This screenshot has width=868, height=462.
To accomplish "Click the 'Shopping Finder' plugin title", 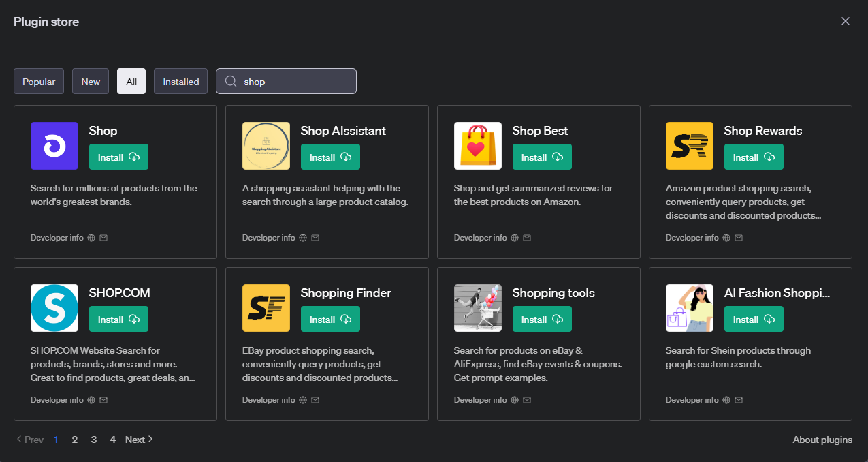I will click(346, 293).
